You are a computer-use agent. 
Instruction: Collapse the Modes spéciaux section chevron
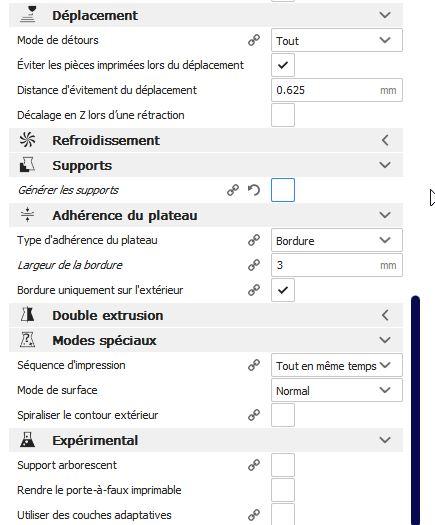coord(385,340)
